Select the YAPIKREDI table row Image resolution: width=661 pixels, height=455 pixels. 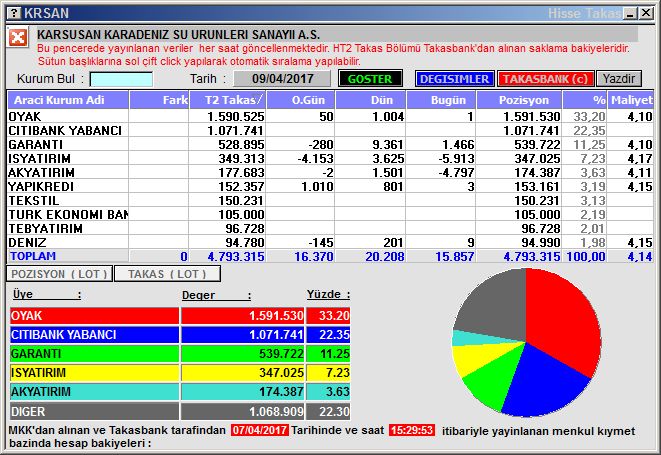[330, 186]
